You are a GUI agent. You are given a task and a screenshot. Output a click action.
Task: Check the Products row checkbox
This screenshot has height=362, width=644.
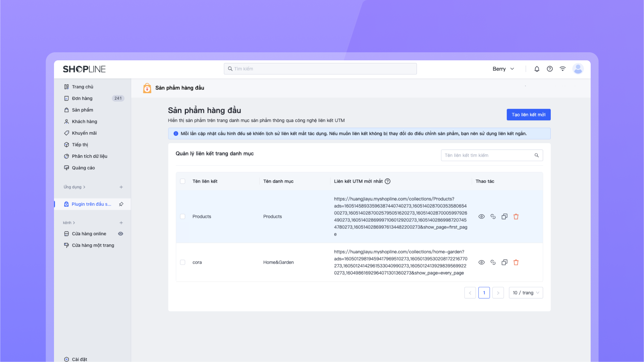click(x=182, y=217)
